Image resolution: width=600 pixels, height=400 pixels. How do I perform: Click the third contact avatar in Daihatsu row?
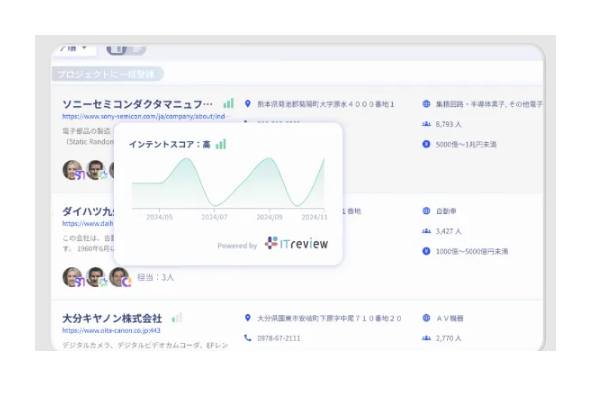pyautogui.click(x=117, y=277)
